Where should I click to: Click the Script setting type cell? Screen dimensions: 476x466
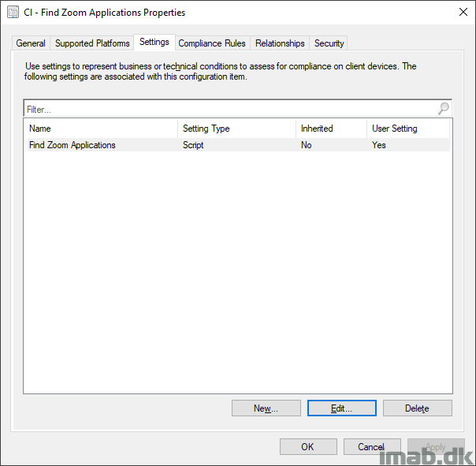click(x=193, y=145)
